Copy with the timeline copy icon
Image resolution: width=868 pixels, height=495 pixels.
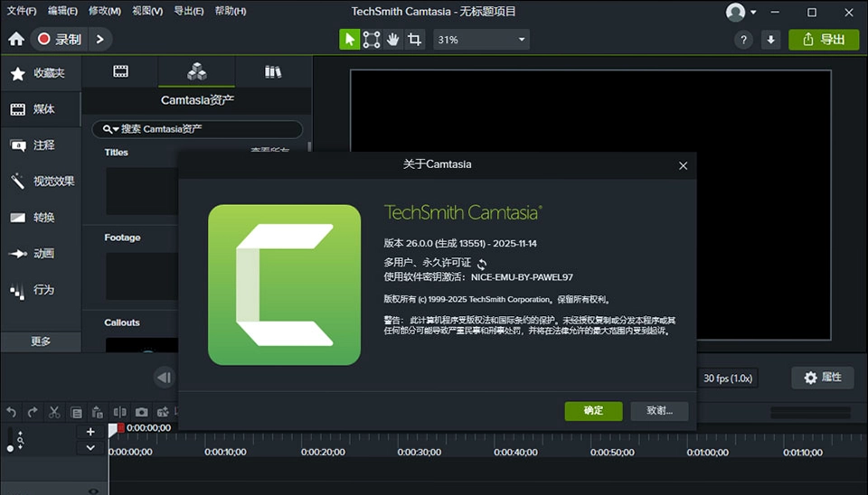coord(76,412)
